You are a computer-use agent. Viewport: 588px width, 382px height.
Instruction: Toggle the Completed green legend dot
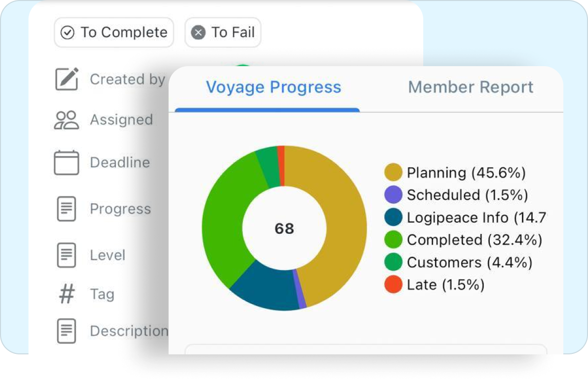click(393, 240)
